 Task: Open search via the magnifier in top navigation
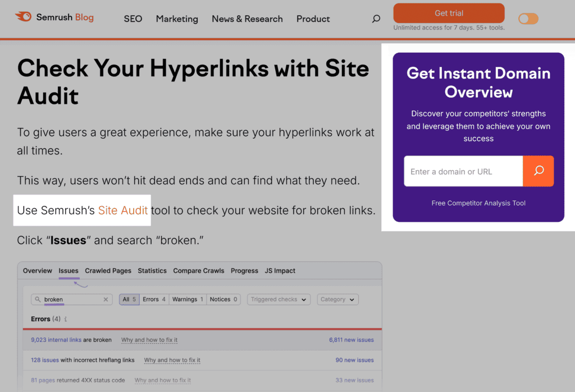(x=376, y=18)
